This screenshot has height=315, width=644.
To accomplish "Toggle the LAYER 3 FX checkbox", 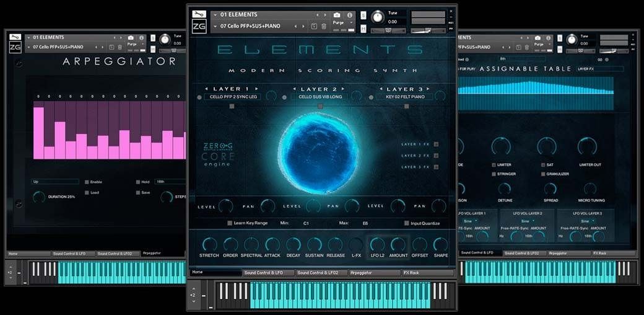I will click(436, 167).
